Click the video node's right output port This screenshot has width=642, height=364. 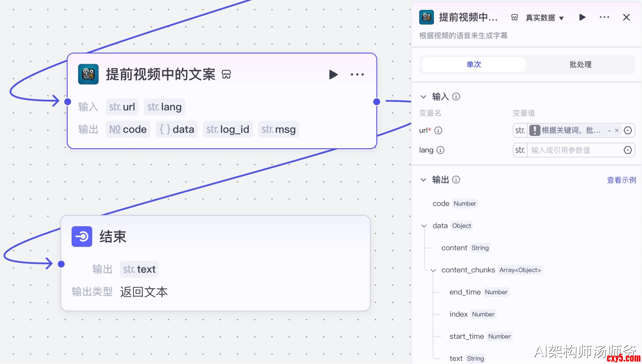(377, 102)
